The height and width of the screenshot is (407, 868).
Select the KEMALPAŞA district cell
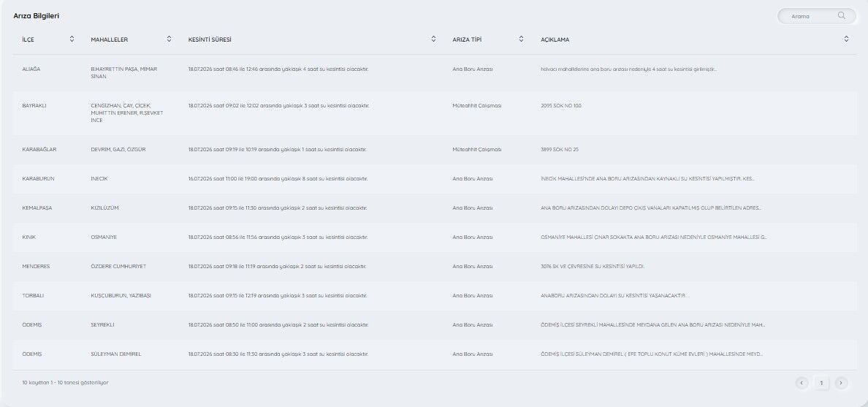pyautogui.click(x=37, y=208)
